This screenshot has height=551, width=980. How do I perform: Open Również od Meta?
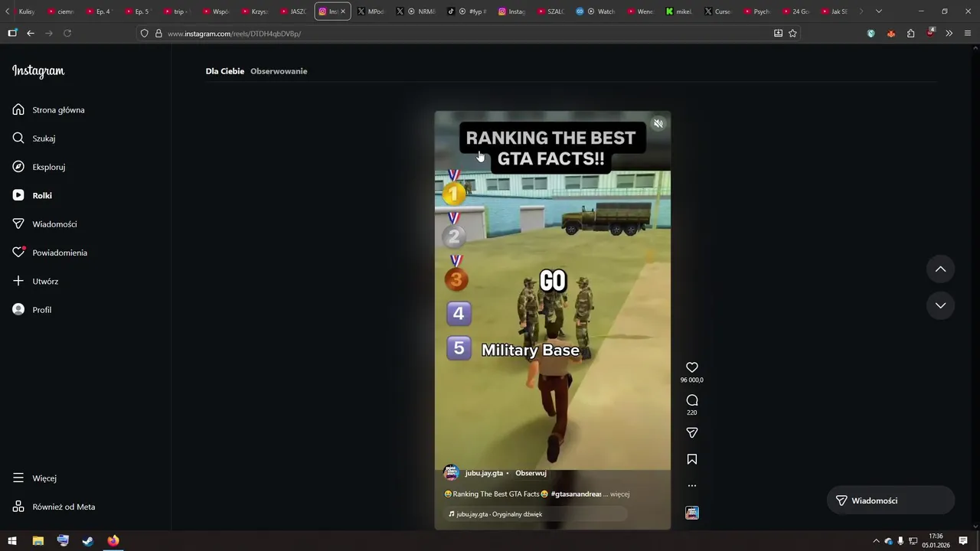click(x=54, y=507)
